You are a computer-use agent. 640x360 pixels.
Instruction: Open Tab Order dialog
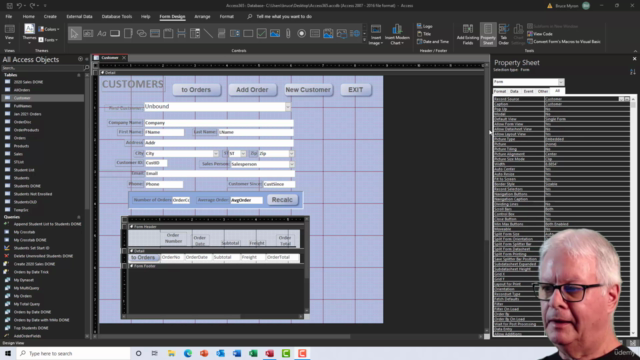tap(504, 34)
